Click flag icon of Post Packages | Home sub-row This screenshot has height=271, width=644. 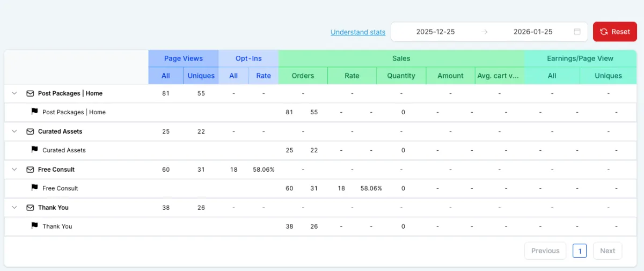click(34, 112)
